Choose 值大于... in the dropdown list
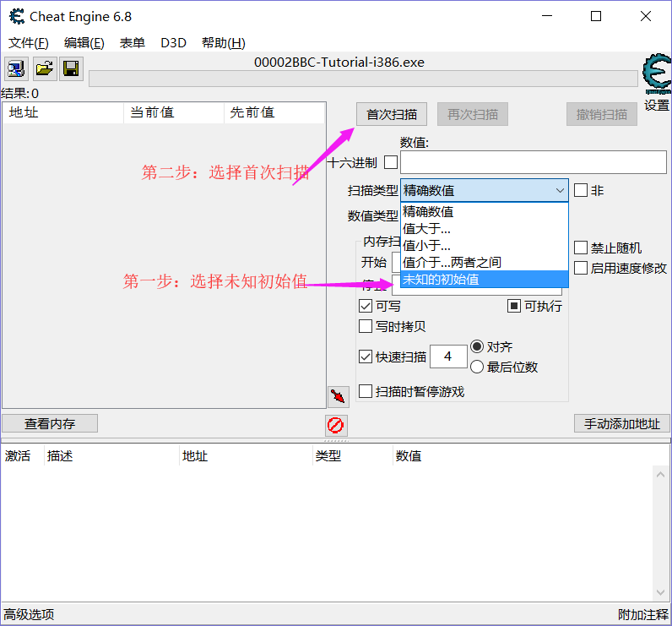672x626 pixels. [x=485, y=229]
